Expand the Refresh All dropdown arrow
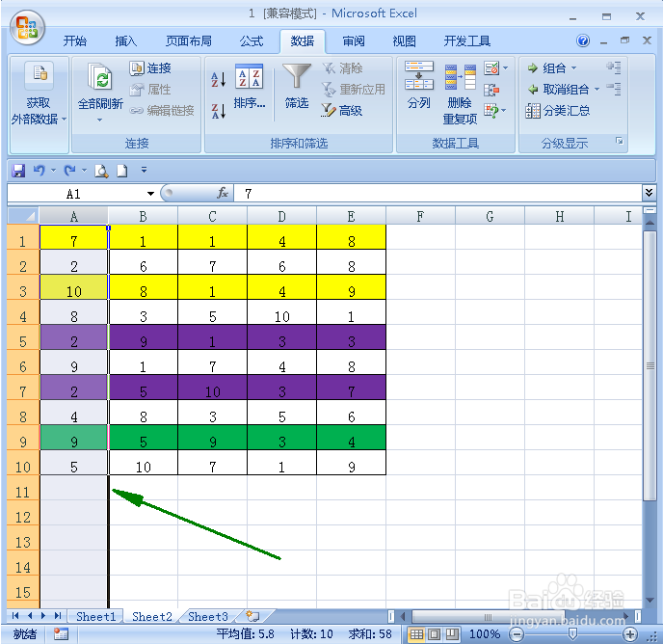Viewport: 663px width, 644px height. tap(100, 121)
